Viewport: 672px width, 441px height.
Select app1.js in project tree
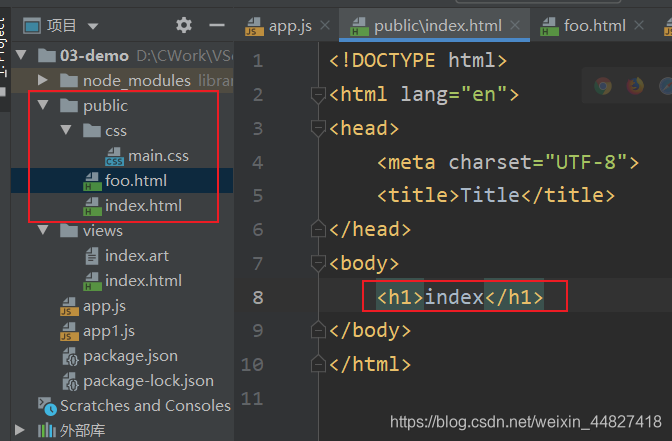point(109,331)
